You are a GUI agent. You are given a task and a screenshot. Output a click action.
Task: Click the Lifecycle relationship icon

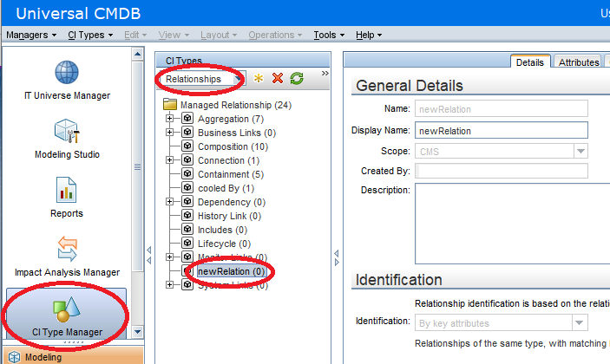click(187, 244)
